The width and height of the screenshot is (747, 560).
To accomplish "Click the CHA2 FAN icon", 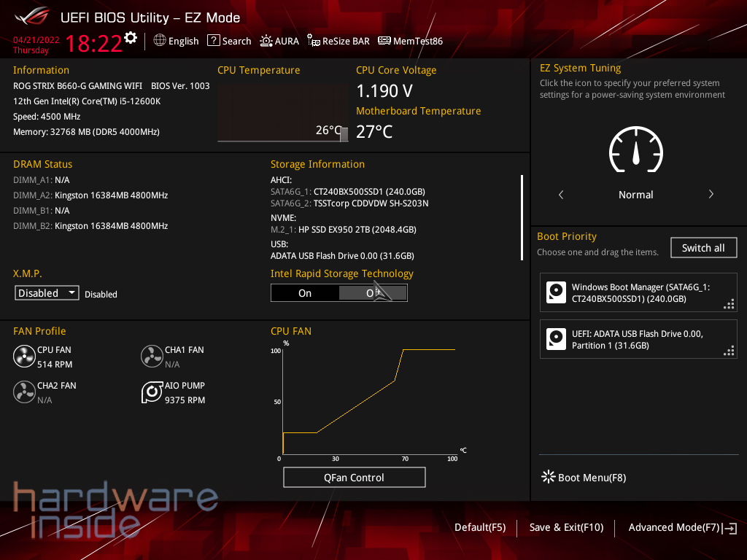I will click(x=24, y=392).
